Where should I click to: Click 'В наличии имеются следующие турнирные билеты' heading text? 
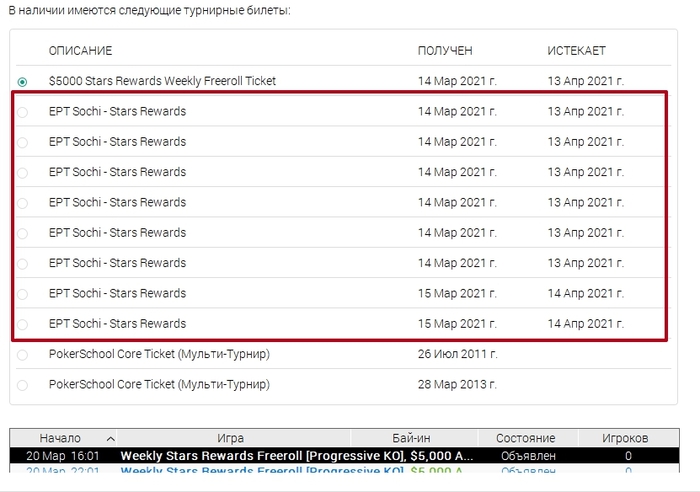tap(150, 10)
